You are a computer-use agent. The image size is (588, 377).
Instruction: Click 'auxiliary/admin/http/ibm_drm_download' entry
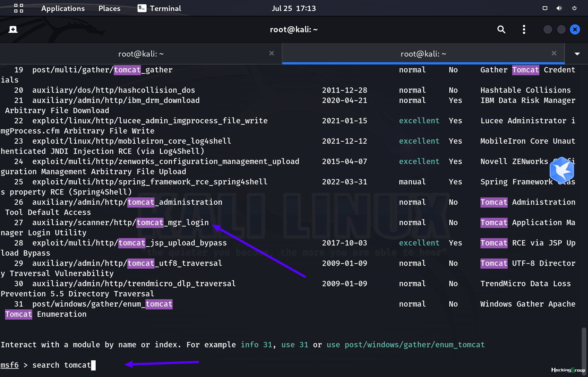(x=116, y=100)
